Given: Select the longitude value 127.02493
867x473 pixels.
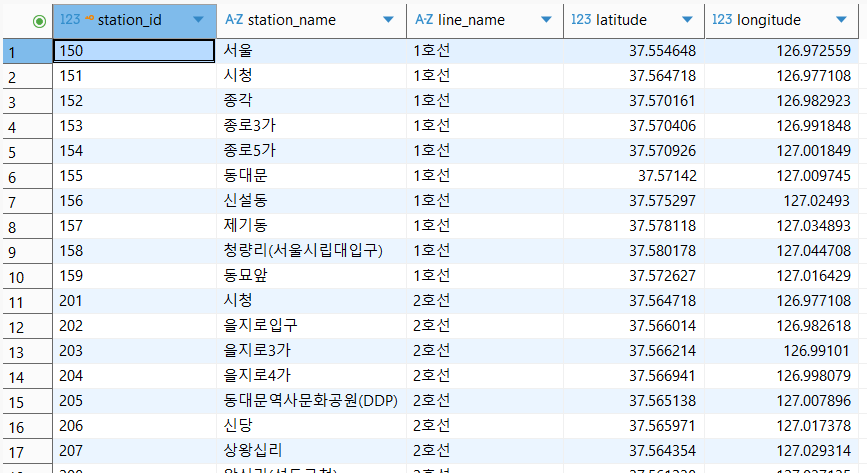Looking at the screenshot, I should pos(782,201).
